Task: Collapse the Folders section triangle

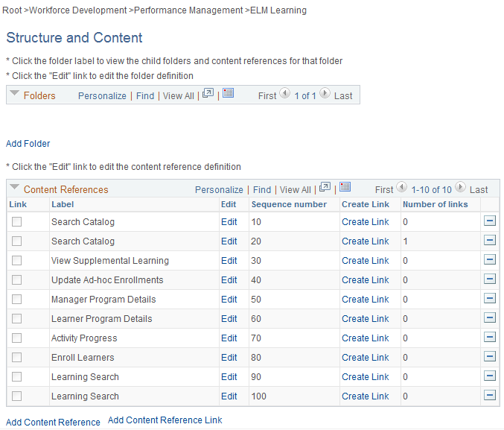Action: coord(14,93)
